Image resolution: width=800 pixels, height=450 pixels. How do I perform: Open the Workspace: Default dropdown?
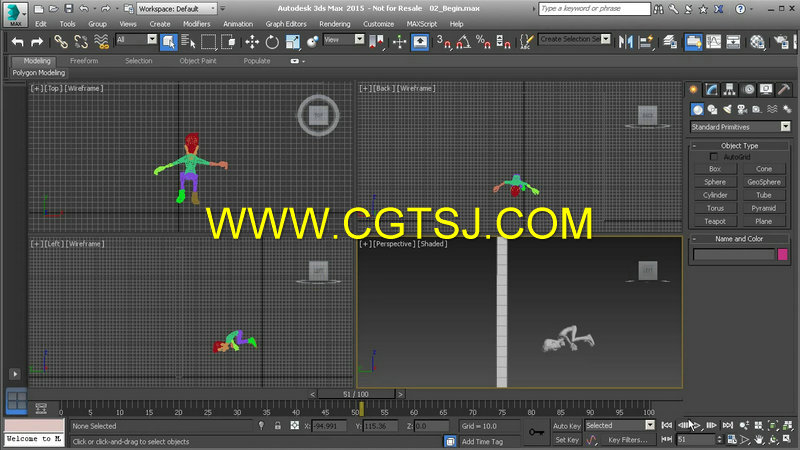pos(177,9)
